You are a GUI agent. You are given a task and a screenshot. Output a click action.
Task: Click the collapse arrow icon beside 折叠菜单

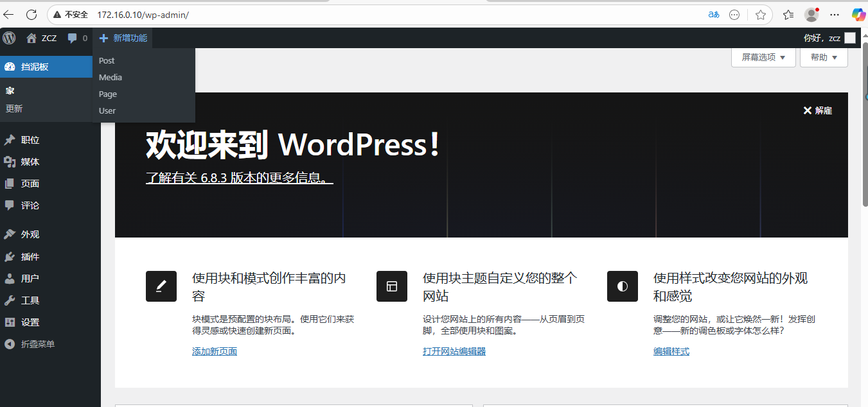pyautogui.click(x=10, y=344)
